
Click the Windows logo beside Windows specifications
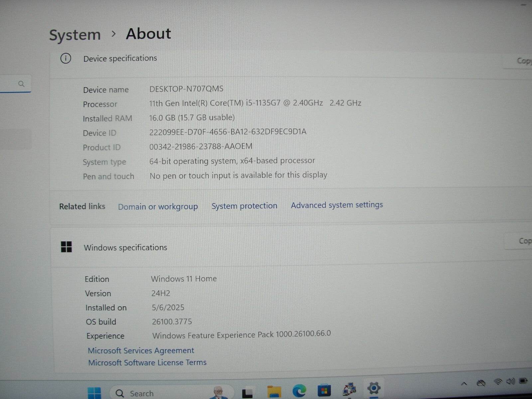coord(66,247)
